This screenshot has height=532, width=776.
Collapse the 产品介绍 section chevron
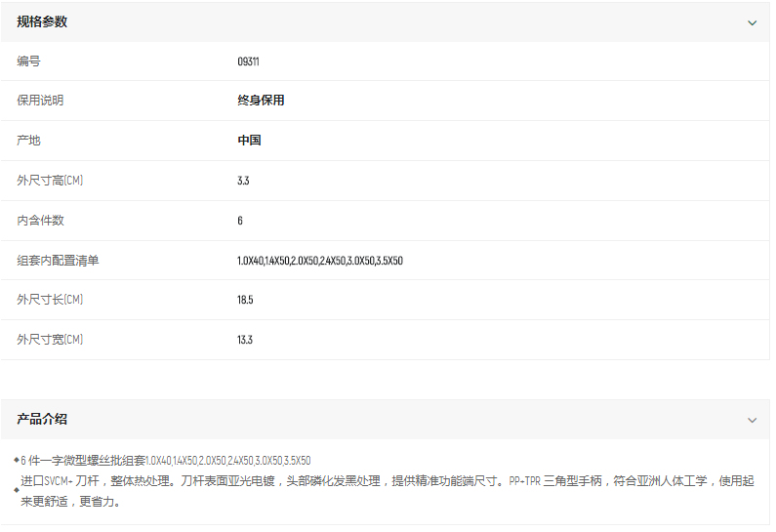pyautogui.click(x=752, y=420)
